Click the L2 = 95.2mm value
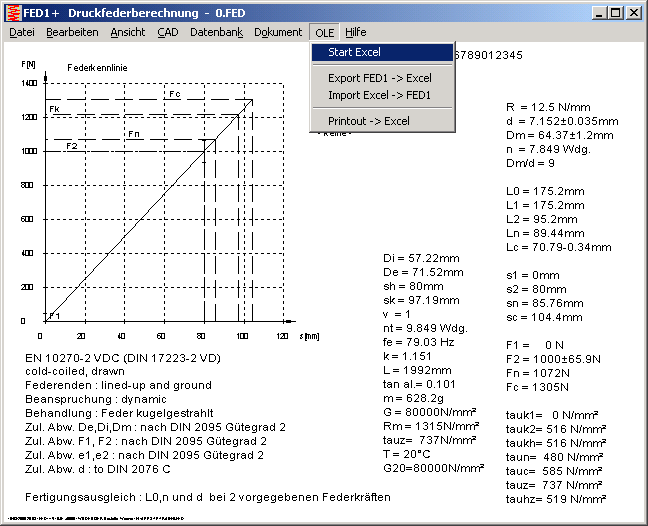The image size is (648, 526). click(542, 219)
